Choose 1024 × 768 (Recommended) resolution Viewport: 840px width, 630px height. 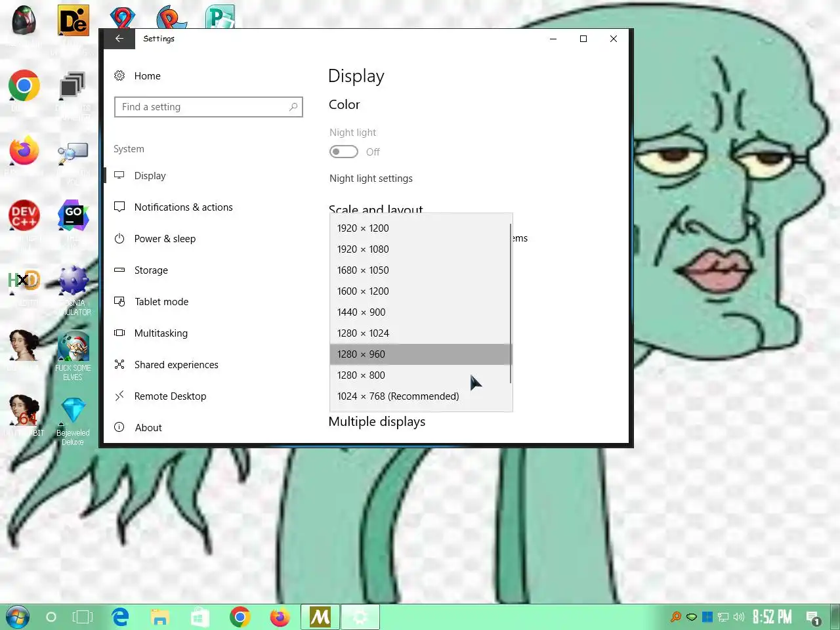click(420, 396)
